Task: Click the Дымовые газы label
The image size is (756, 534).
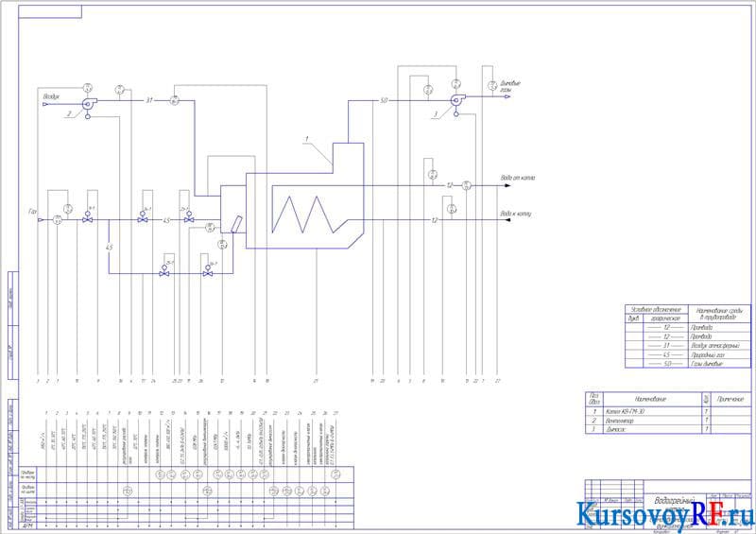Action: click(510, 86)
